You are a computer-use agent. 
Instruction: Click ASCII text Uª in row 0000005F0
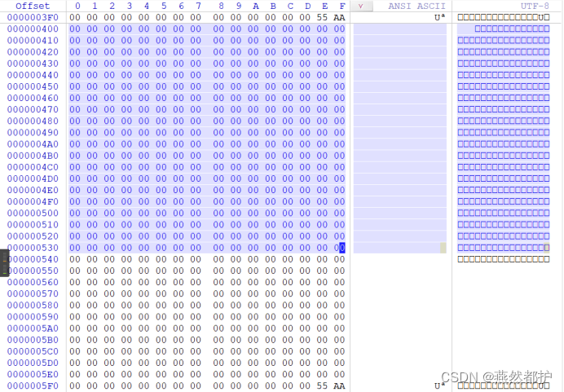[x=440, y=385]
